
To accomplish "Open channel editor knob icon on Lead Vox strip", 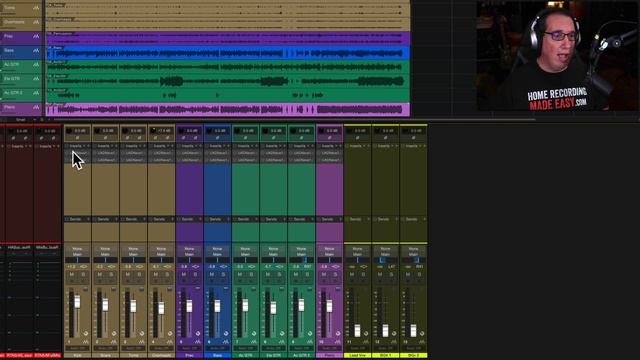I will point(366,333).
